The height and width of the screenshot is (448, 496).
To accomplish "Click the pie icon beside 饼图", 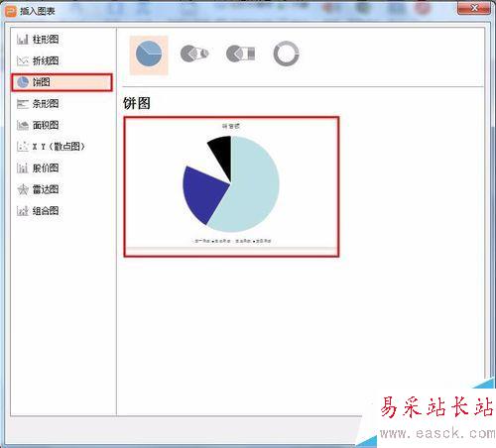I will [x=23, y=82].
